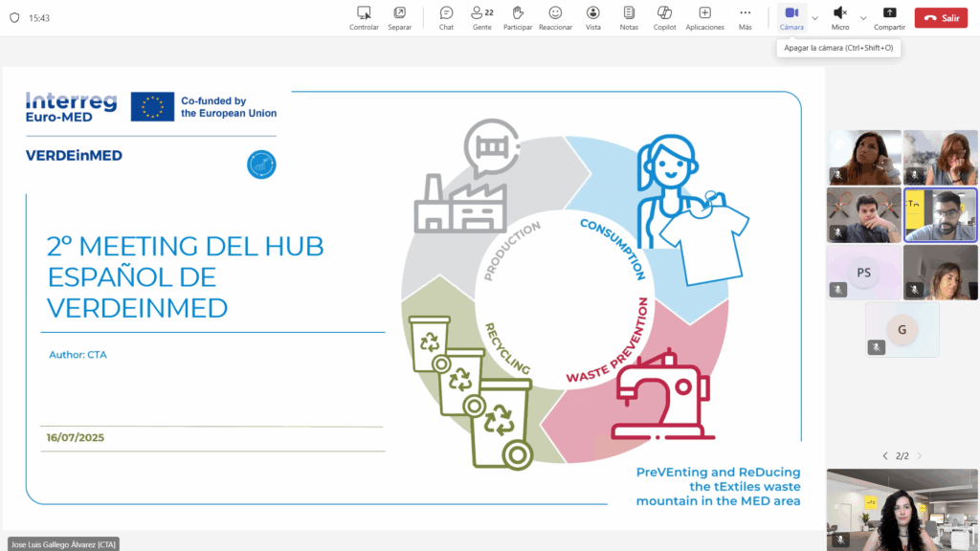Screen dimensions: 980x551
Task: Click the presenter name label Jose Luis Gallego Álvarez
Action: point(63,544)
